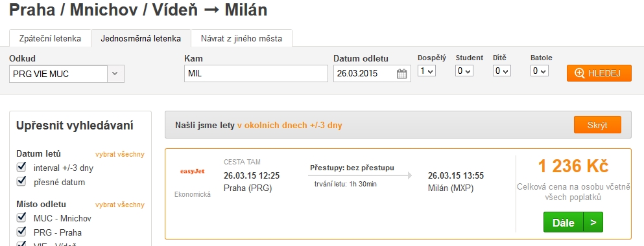644x246 pixels.
Task: Click the easyJet airline logo
Action: click(x=192, y=172)
